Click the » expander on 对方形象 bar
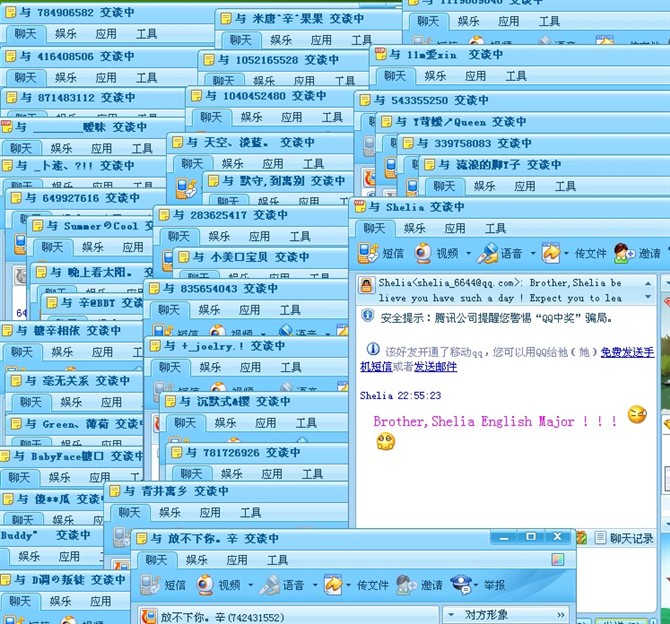The image size is (670, 624). tap(561, 615)
